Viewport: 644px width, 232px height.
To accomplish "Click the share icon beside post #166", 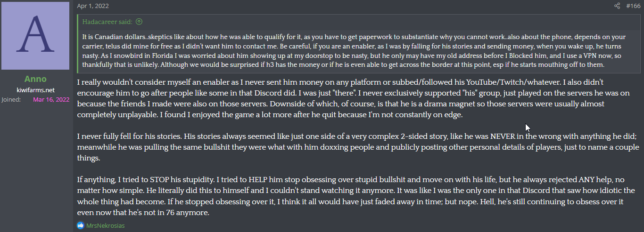I will (617, 6).
